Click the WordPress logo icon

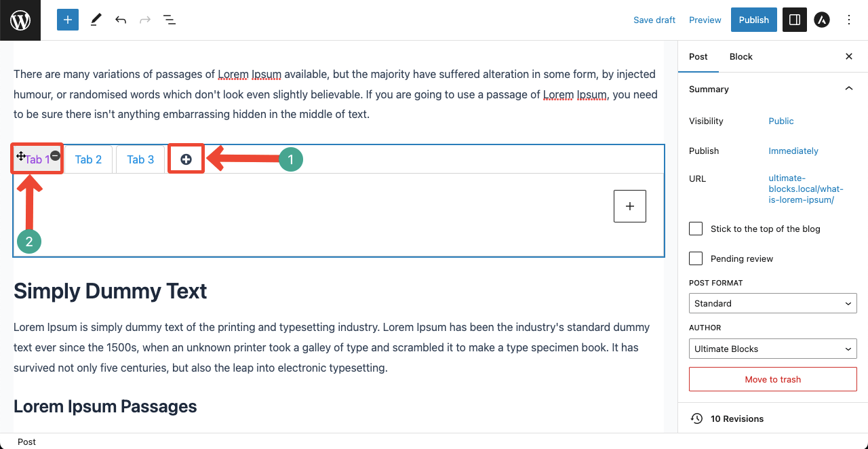(x=20, y=20)
